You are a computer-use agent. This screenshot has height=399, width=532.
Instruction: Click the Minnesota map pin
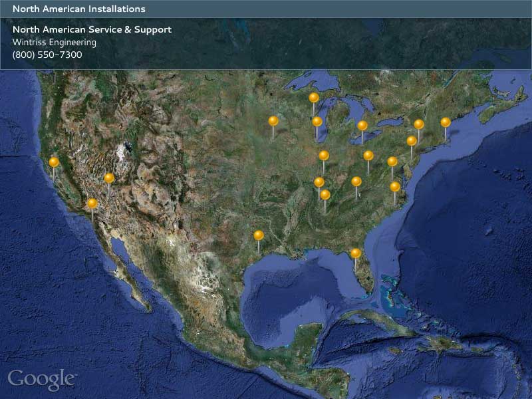tap(273, 121)
